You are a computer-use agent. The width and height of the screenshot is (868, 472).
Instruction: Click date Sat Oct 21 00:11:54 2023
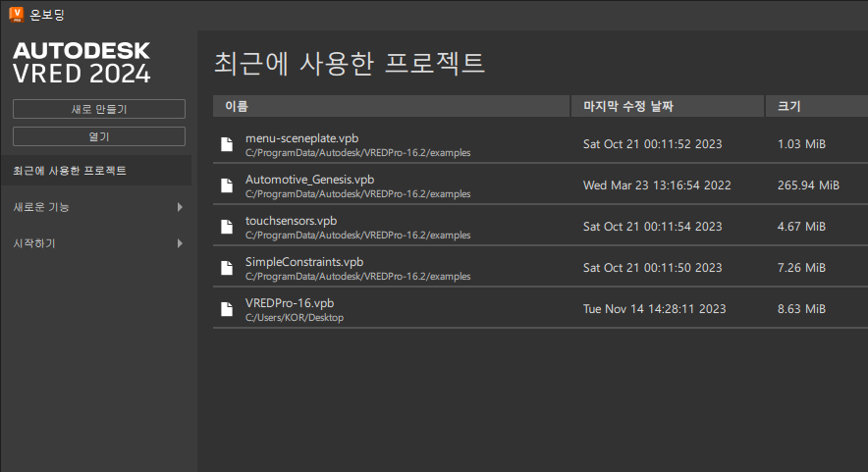[653, 227]
